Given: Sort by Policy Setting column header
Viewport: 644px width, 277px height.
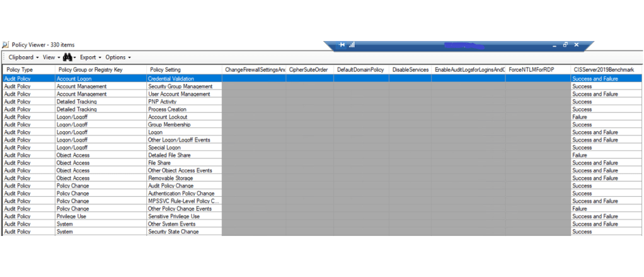Looking at the screenshot, I should tap(165, 69).
